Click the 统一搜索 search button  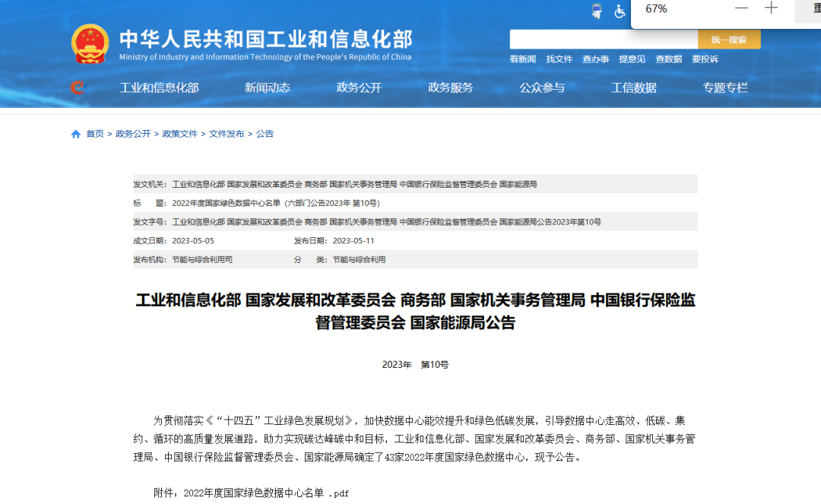pyautogui.click(x=729, y=40)
